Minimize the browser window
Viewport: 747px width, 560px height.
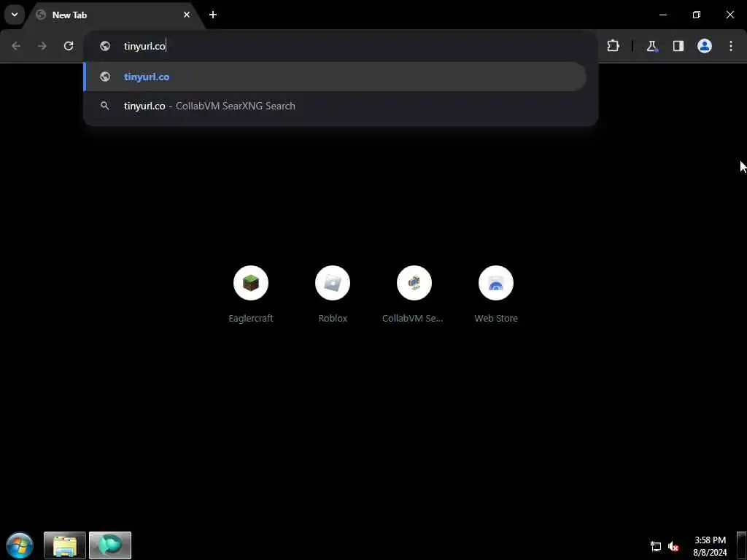(663, 15)
